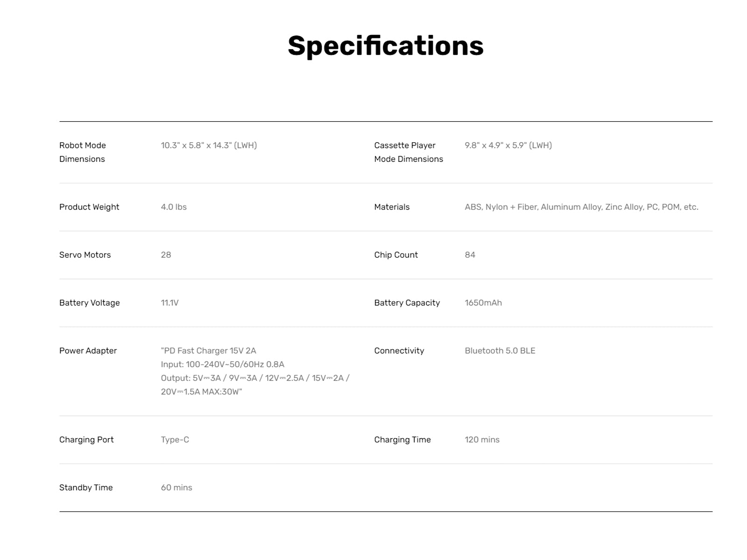Click the Bluetooth 5.0 BLE value

pyautogui.click(x=500, y=350)
